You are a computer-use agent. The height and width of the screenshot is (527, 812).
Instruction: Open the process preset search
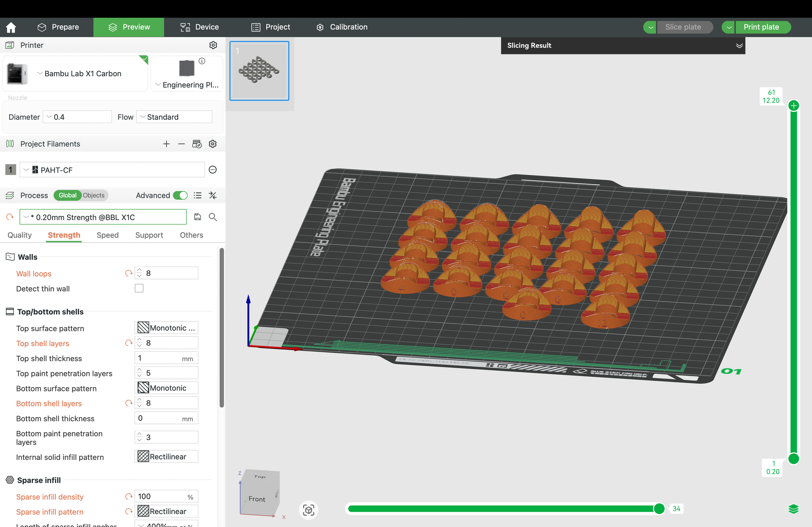(x=212, y=217)
